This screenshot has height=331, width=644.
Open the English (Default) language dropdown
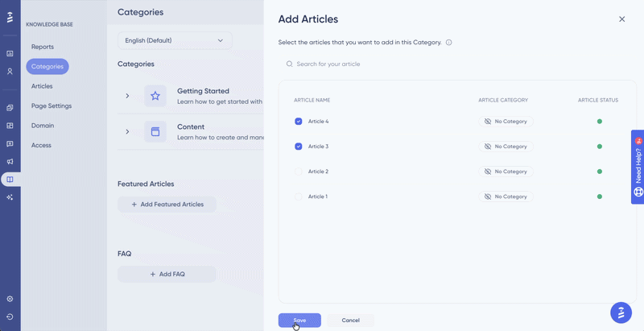pos(175,40)
